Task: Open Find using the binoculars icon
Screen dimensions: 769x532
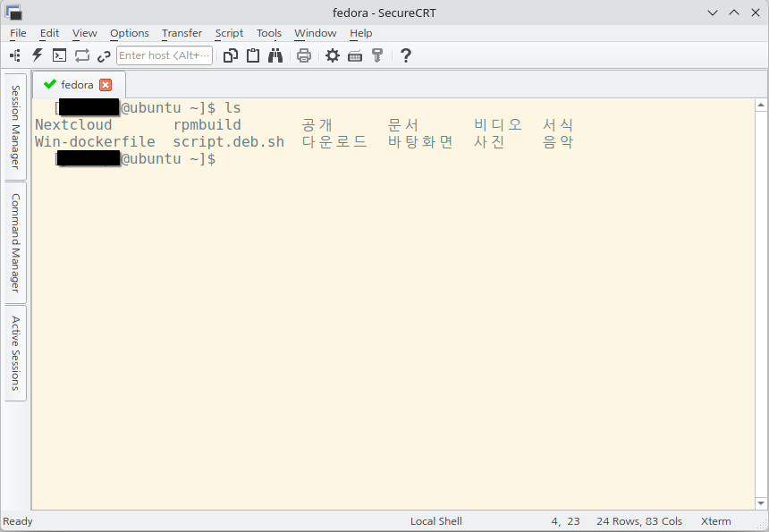Action: tap(275, 55)
